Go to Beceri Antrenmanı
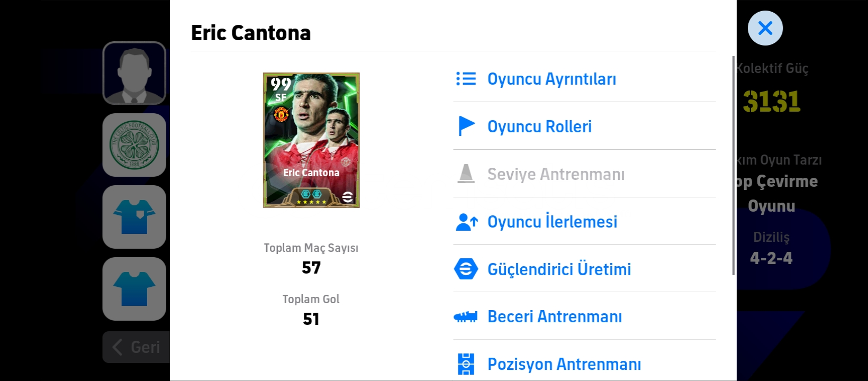The width and height of the screenshot is (868, 381). [x=584, y=316]
